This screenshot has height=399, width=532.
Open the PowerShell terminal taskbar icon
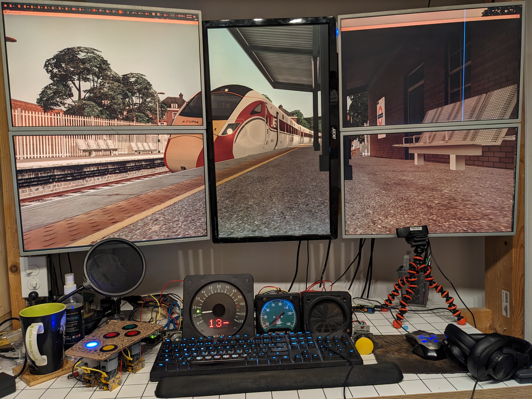coord(128,13)
